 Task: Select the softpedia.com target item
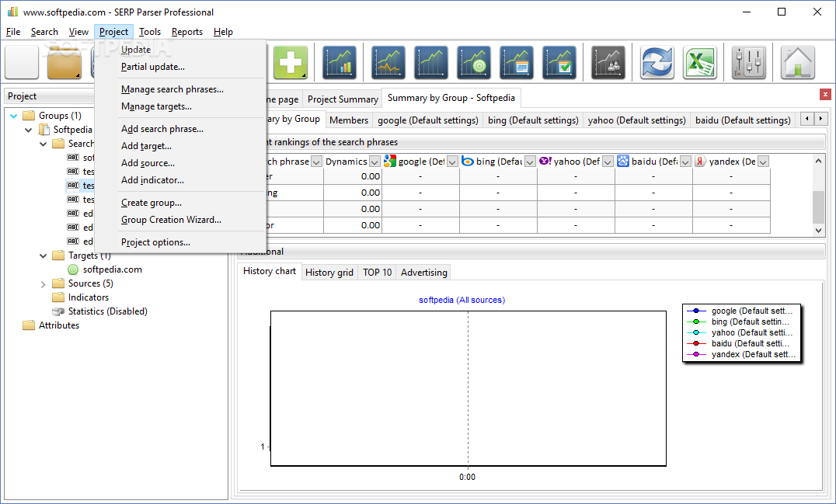(112, 269)
